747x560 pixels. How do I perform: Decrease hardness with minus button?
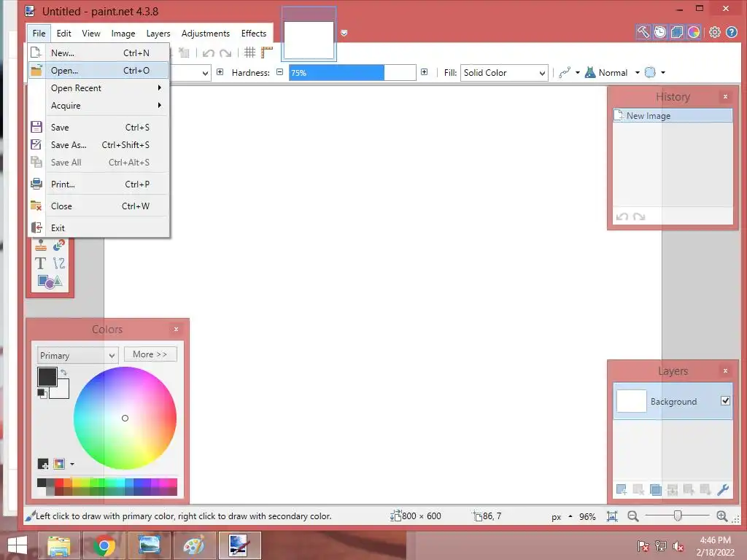pyautogui.click(x=279, y=72)
